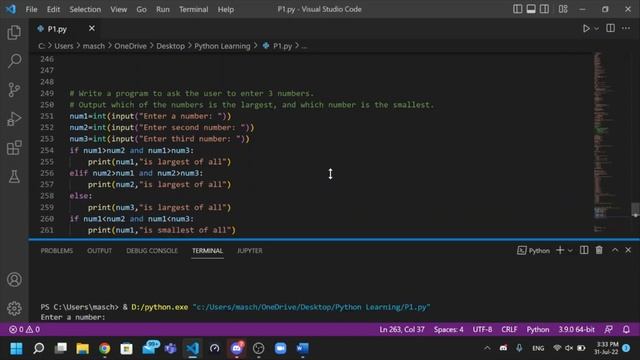Switch to the JUPYTER panel tab
640x360 pixels.
(250, 251)
